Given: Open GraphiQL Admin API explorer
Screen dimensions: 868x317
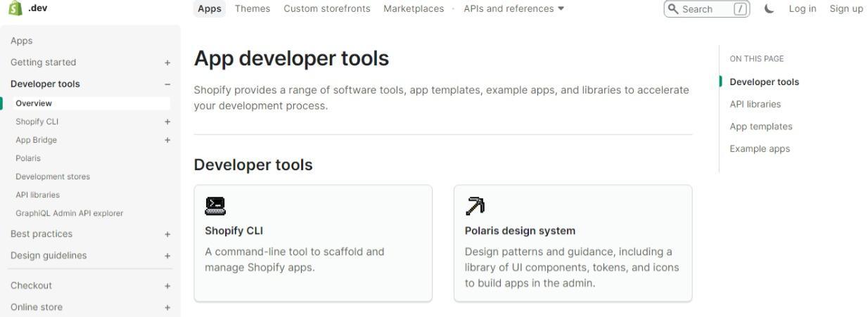Looking at the screenshot, I should (69, 213).
